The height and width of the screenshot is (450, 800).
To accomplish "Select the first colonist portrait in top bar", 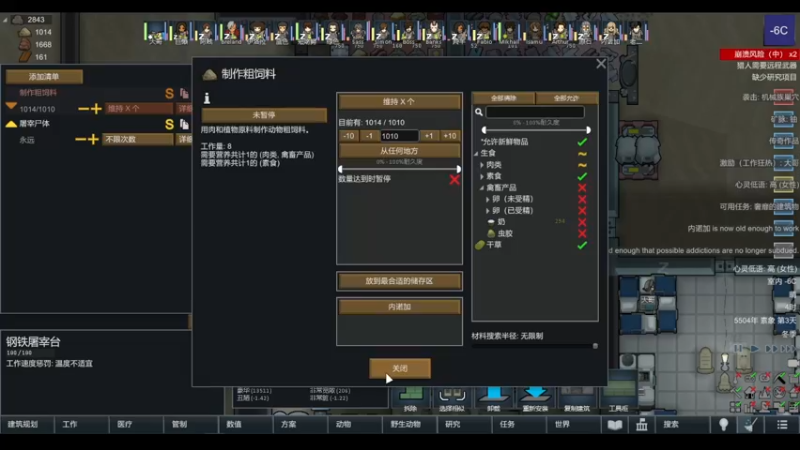I will pyautogui.click(x=156, y=32).
